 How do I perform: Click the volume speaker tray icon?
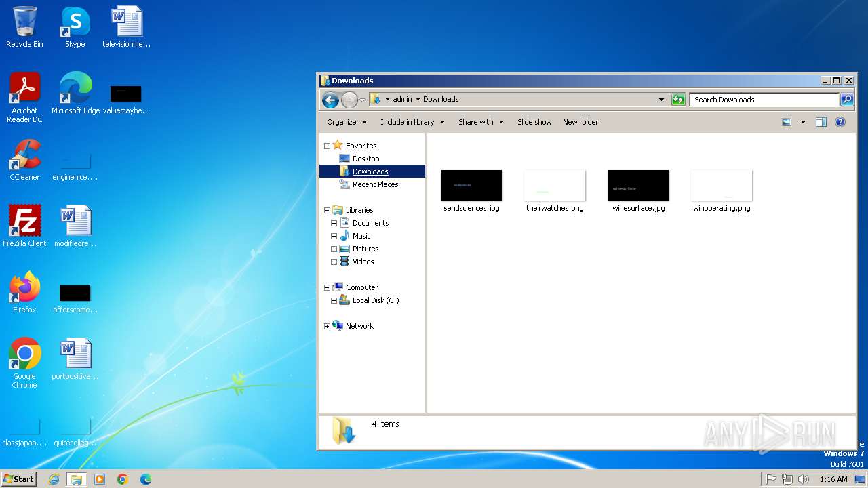pos(804,479)
